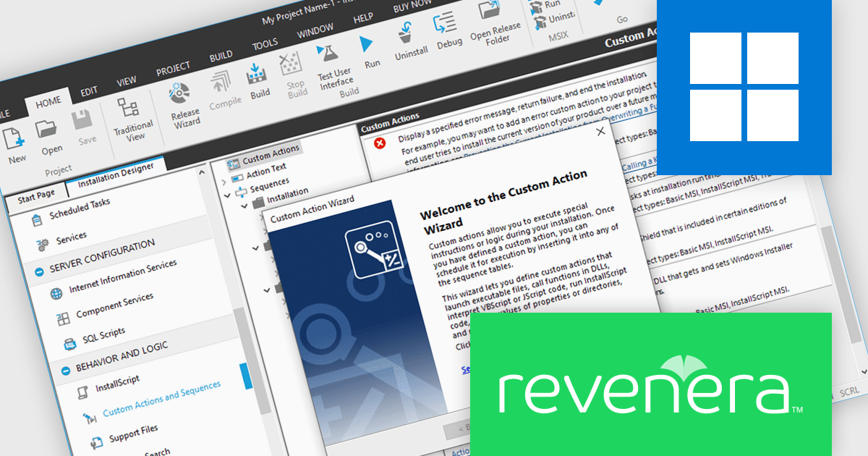The width and height of the screenshot is (868, 456).
Task: Select Custom Actions and Sequences view
Action: point(161,399)
